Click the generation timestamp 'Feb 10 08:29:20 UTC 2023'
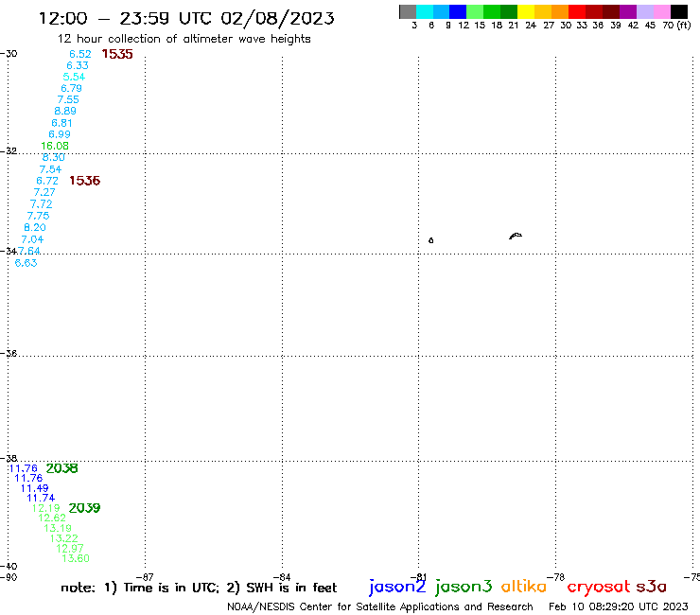 619,606
